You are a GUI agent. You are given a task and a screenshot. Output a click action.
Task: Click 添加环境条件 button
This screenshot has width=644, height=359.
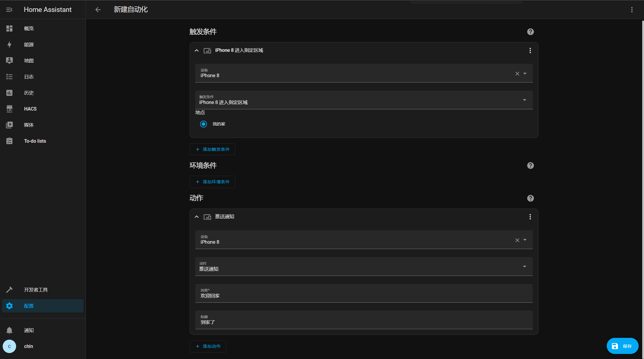coord(212,182)
